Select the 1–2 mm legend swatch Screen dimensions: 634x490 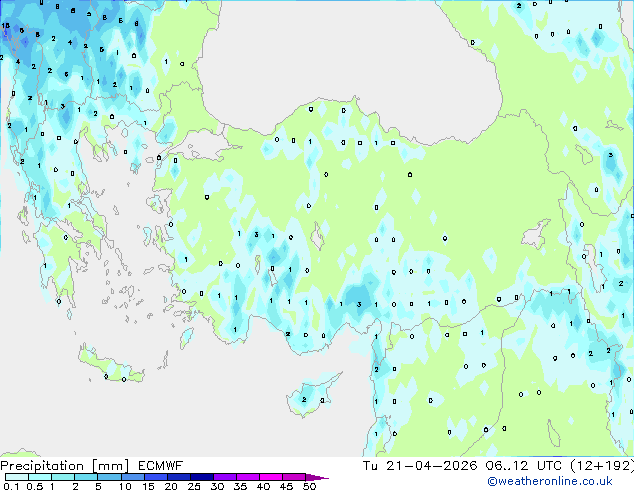[63, 477]
